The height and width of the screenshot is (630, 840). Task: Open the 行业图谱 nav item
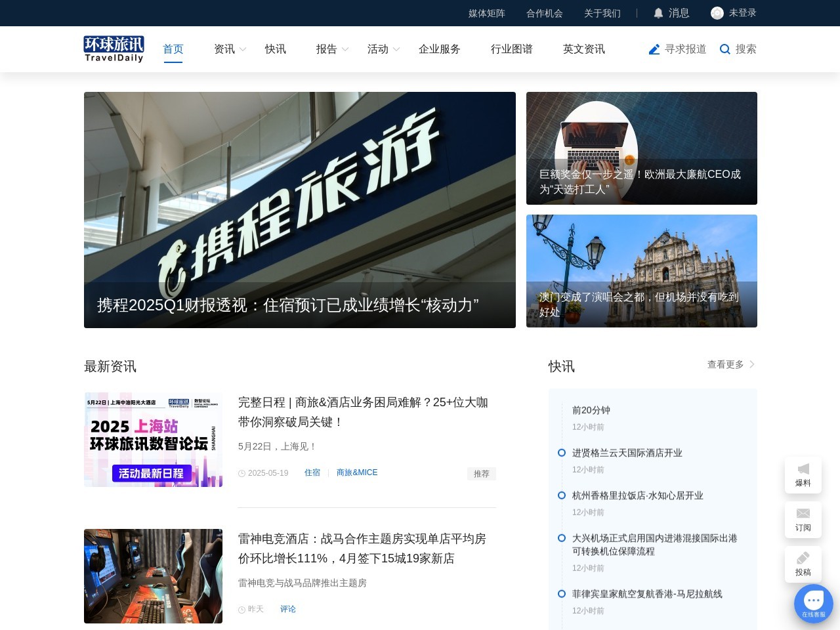click(512, 49)
